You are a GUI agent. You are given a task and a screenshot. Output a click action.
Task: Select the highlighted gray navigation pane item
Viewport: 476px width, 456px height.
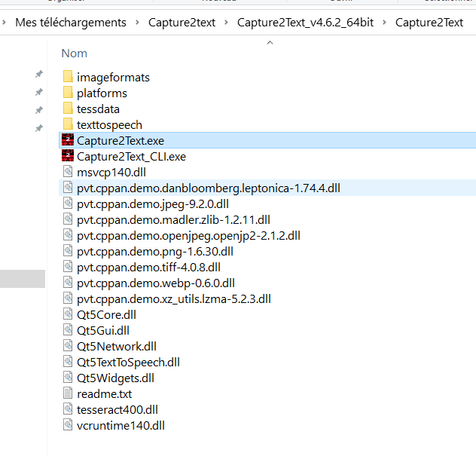pos(23,279)
